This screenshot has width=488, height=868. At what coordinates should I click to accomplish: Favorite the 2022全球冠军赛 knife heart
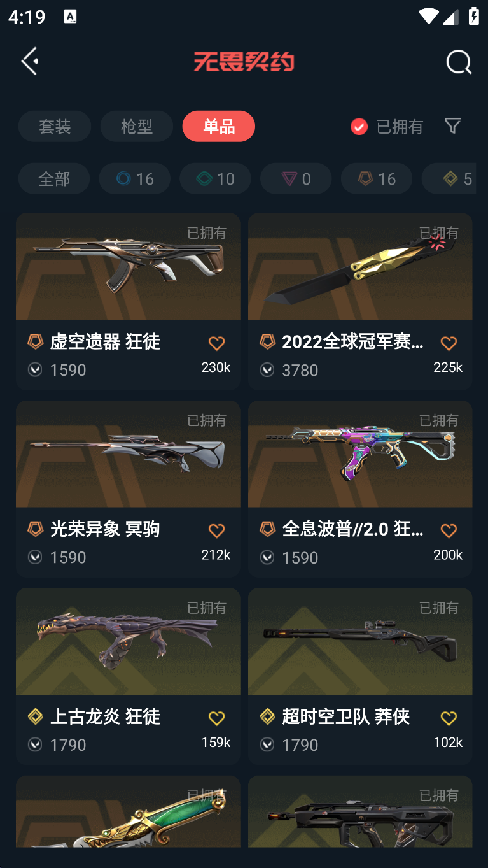tap(449, 343)
